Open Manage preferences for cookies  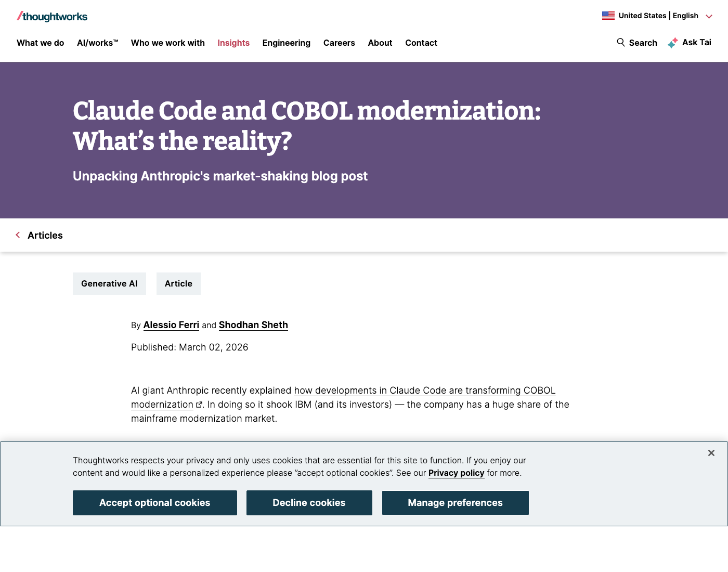(456, 503)
